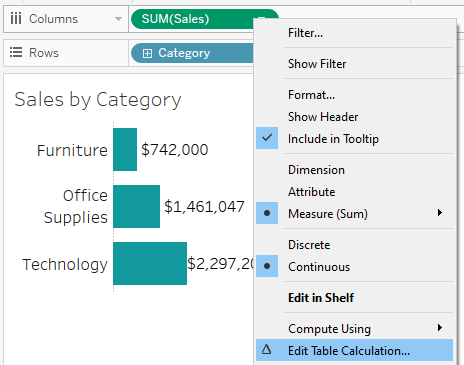Screen dimensions: 464x365
Task: Click the delta icon beside Edit Table Calculation
Action: [266, 350]
